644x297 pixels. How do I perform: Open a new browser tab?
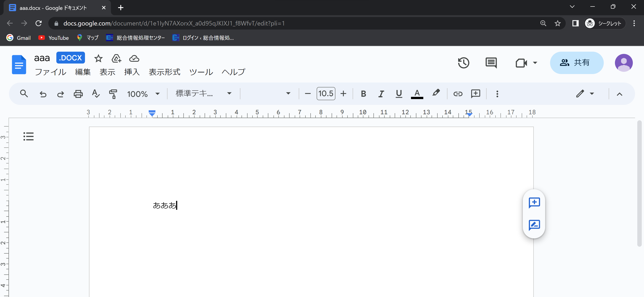click(x=121, y=8)
